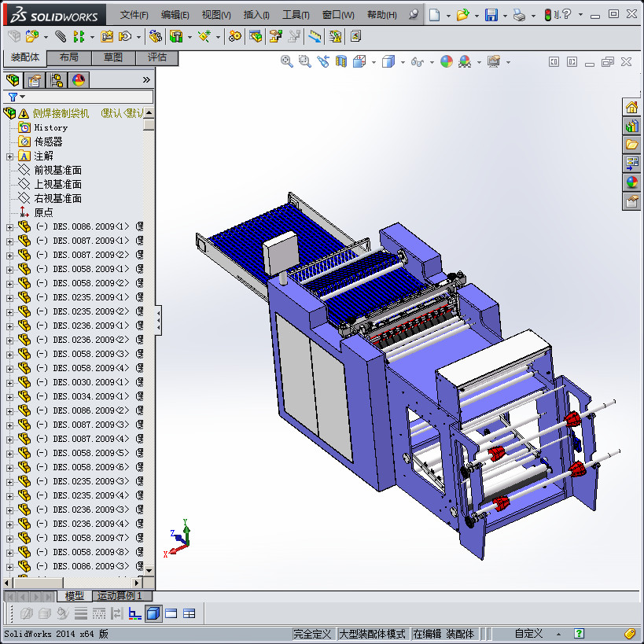Expand more manager tabs with » chevron

tap(146, 79)
